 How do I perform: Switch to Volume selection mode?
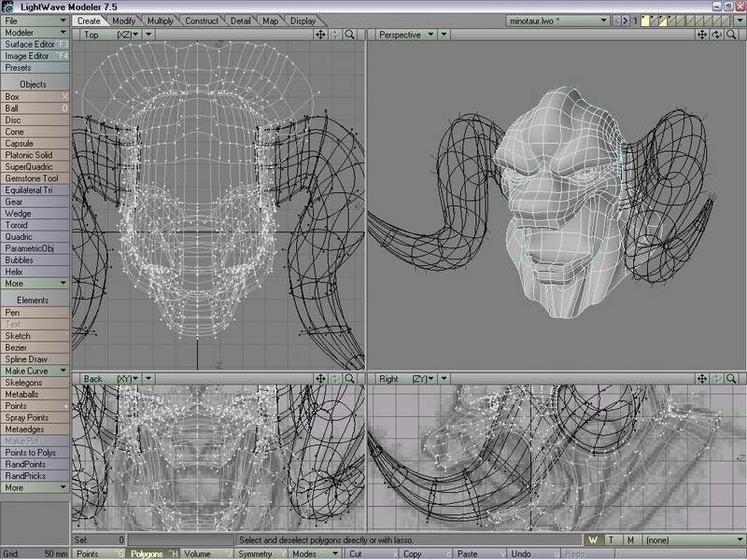(x=206, y=553)
